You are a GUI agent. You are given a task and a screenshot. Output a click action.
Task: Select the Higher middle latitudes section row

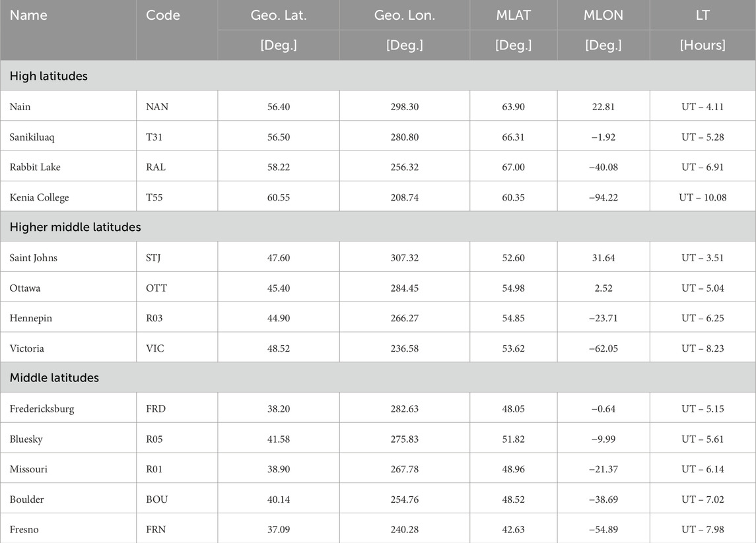(x=378, y=226)
